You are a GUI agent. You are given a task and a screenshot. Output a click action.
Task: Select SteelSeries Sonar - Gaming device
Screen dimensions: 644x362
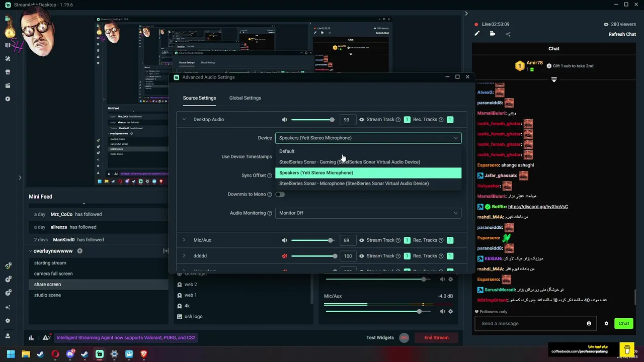click(x=368, y=162)
